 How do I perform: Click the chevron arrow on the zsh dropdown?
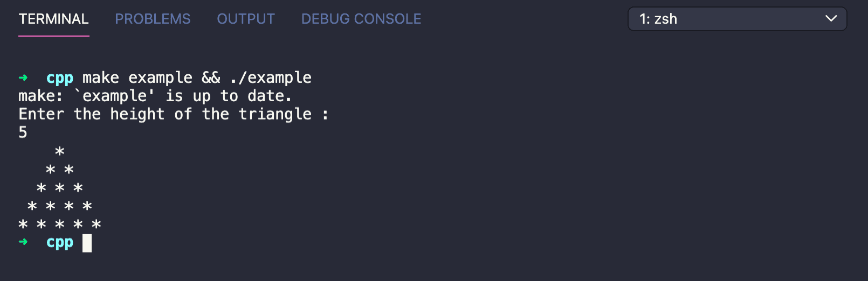coord(831,19)
